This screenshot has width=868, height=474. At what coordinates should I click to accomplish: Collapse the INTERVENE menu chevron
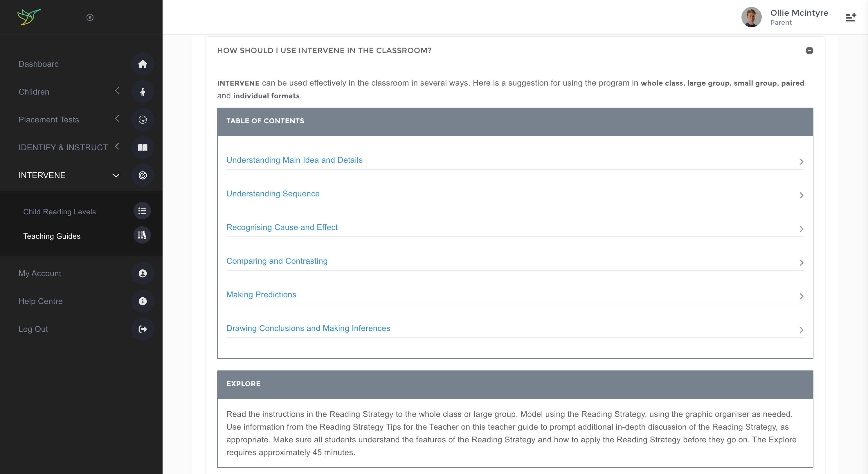[116, 176]
